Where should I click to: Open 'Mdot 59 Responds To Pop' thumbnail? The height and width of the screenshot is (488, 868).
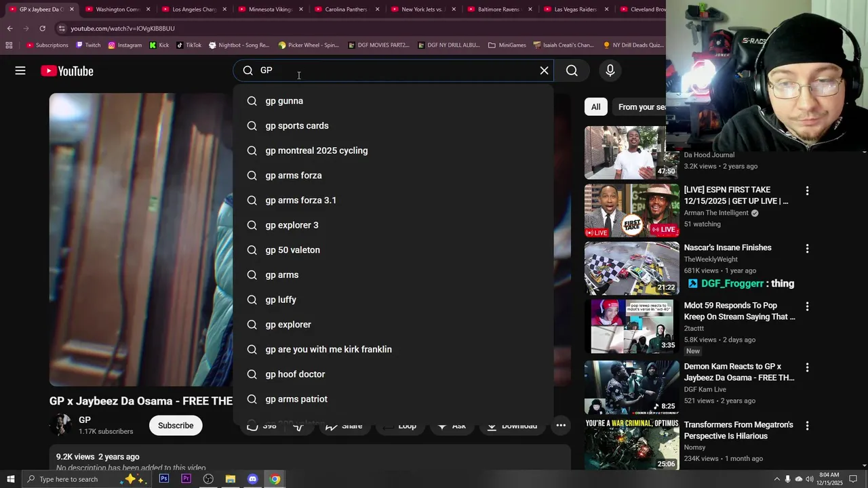pyautogui.click(x=631, y=326)
